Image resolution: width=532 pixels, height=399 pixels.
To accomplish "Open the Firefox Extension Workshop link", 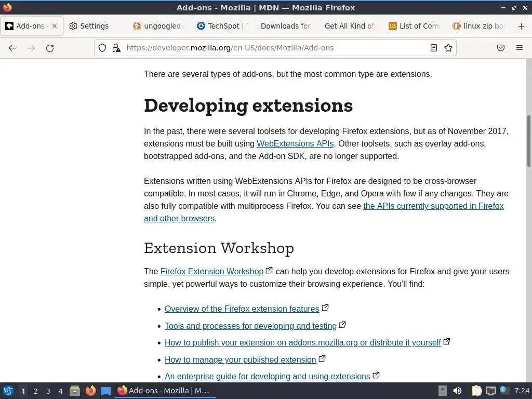I will pyautogui.click(x=212, y=272).
